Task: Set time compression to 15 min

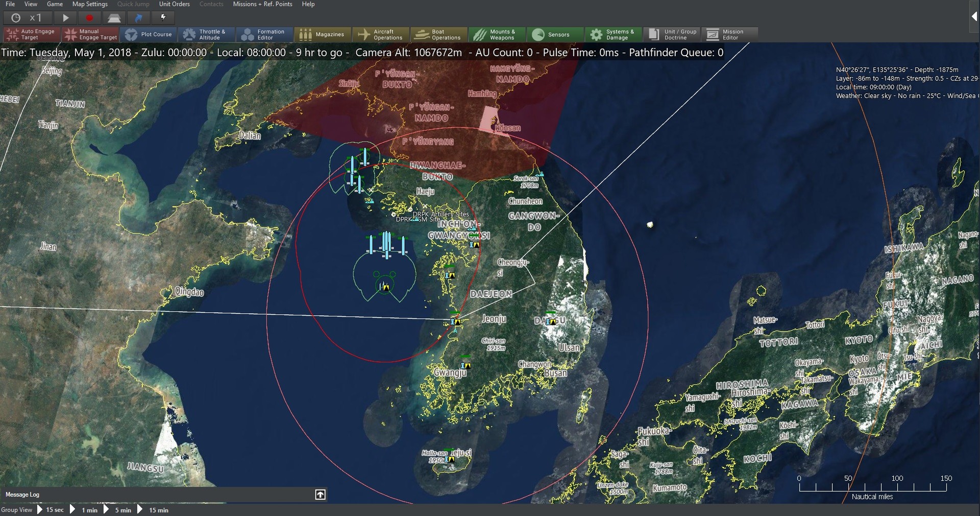Action: coord(158,510)
